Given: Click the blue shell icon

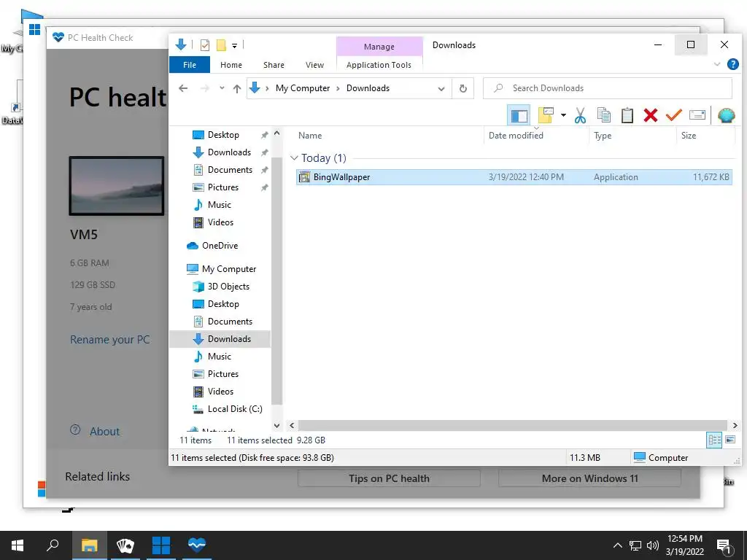Looking at the screenshot, I should pyautogui.click(x=726, y=115).
